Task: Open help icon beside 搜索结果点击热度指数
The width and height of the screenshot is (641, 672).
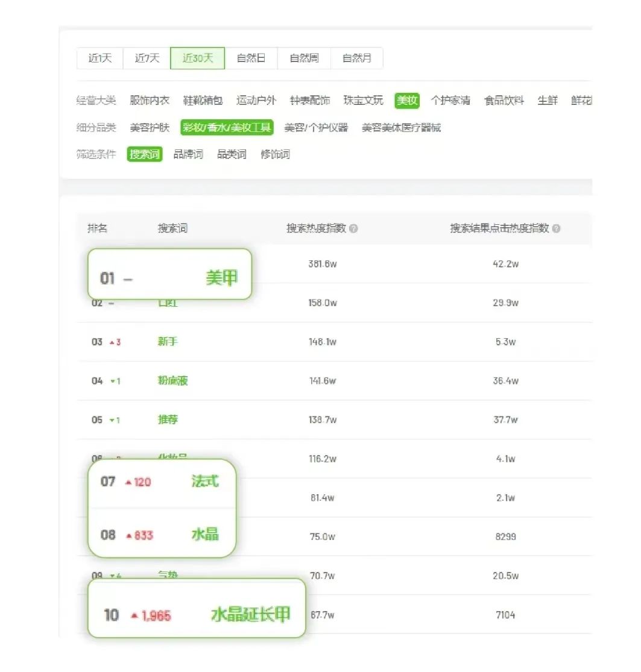Action: click(557, 228)
